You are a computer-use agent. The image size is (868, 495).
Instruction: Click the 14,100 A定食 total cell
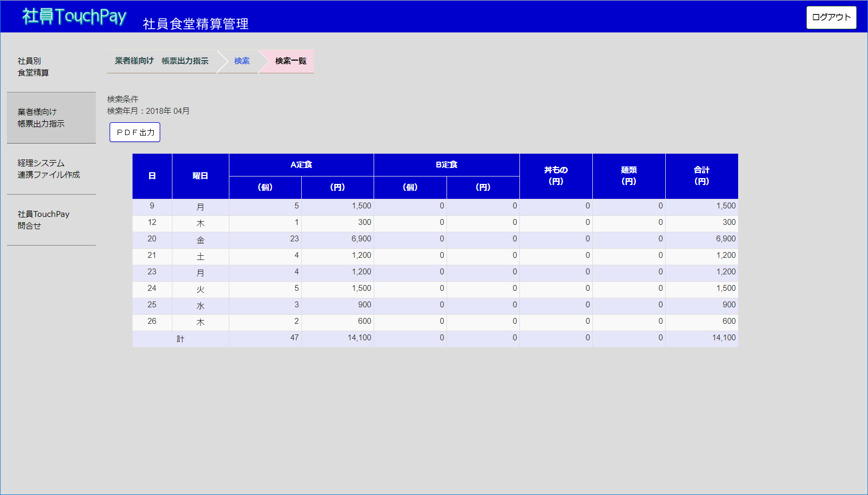click(337, 339)
